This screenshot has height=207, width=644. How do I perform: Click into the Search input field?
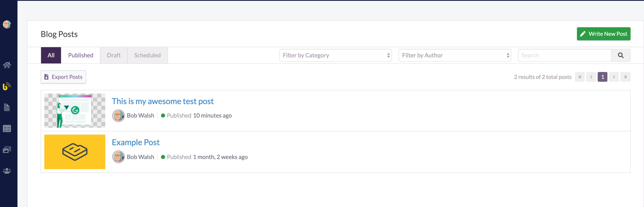tap(565, 55)
